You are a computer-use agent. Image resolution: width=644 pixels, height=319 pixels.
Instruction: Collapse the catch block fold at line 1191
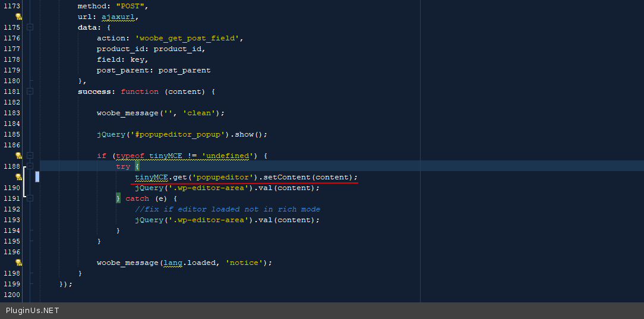tap(30, 198)
